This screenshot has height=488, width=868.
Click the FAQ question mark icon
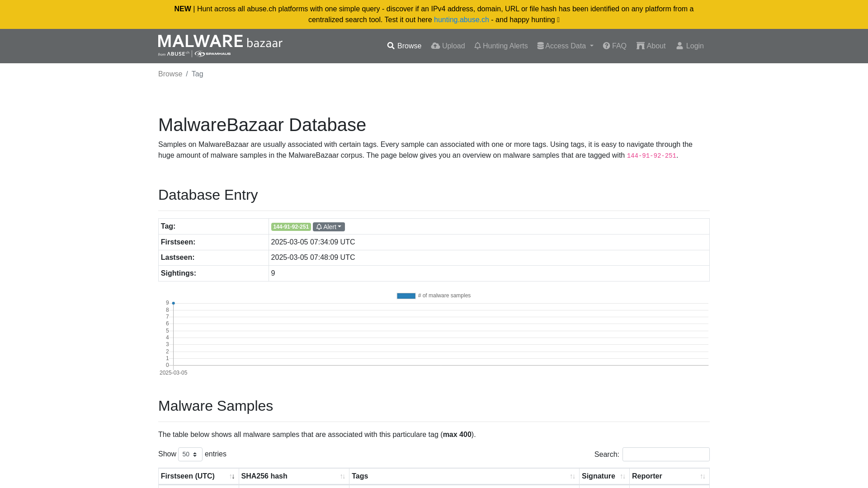(x=606, y=46)
